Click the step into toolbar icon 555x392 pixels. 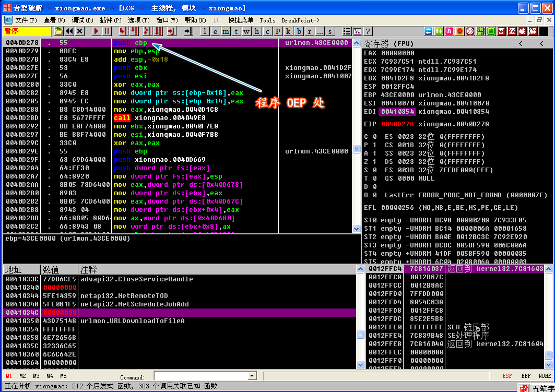click(x=123, y=31)
